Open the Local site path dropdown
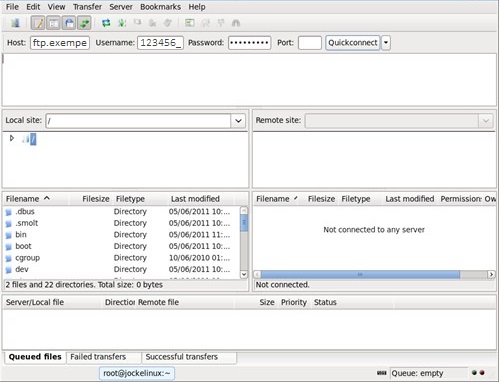 point(238,121)
